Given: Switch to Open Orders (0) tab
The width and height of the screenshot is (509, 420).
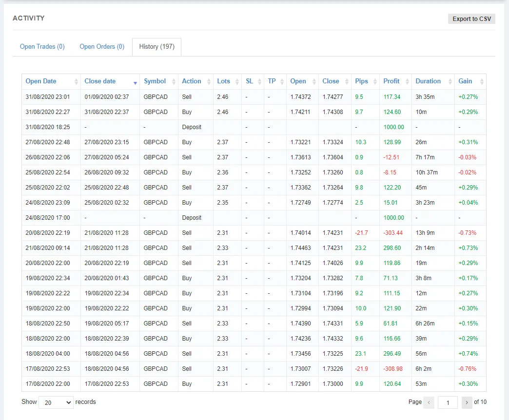Looking at the screenshot, I should point(102,47).
